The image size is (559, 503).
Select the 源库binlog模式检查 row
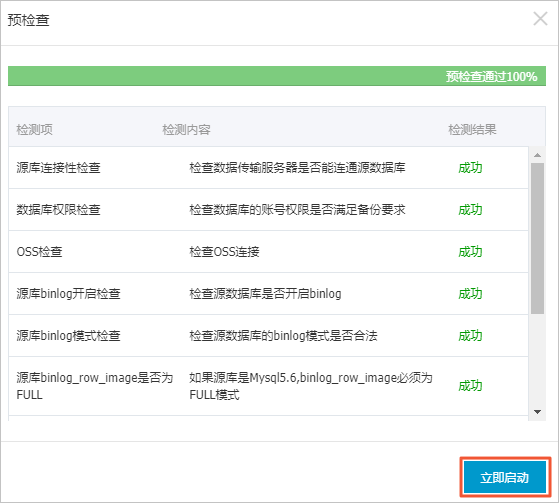pos(268,336)
